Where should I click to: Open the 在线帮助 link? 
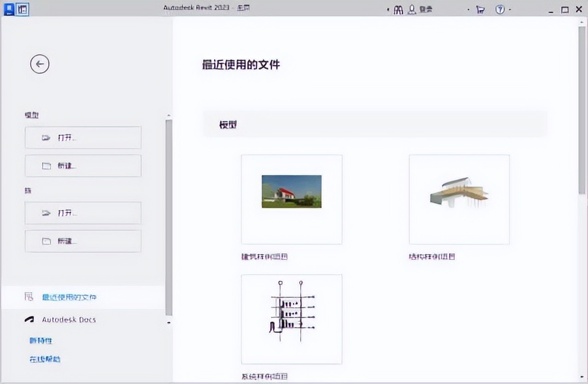tap(45, 359)
